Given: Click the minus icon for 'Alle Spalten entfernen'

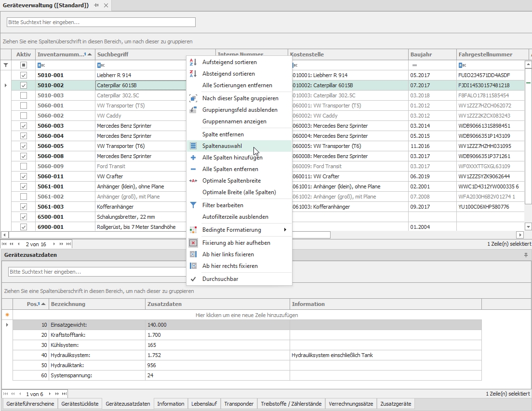Looking at the screenshot, I should pos(193,169).
